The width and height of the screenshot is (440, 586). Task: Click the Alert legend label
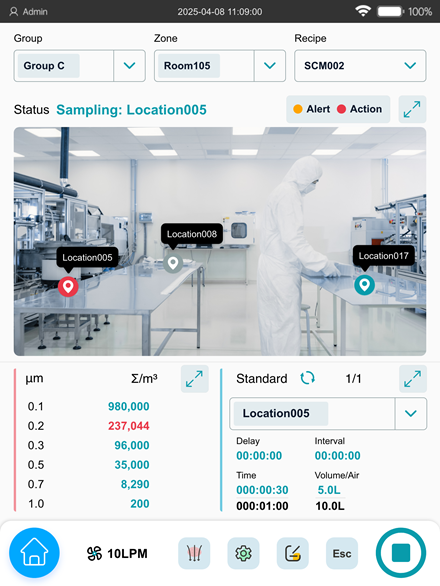(x=318, y=109)
